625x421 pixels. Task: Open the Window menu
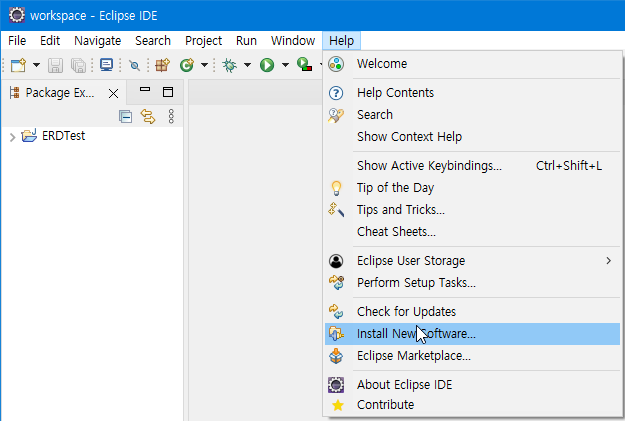[293, 41]
